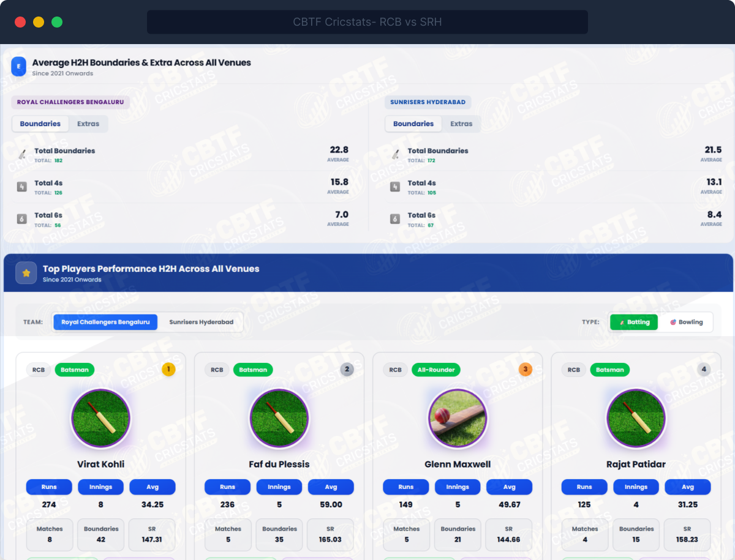Switch team to Sunrisers Hyderabad
This screenshot has width=735, height=560.
tap(201, 322)
